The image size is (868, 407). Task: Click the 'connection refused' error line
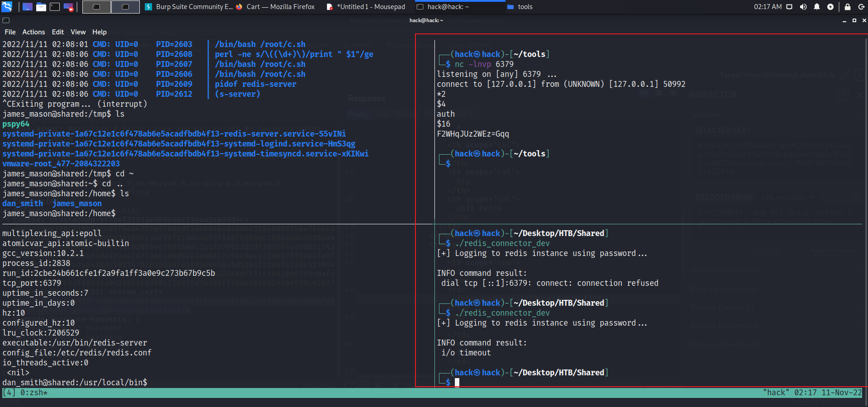[550, 283]
